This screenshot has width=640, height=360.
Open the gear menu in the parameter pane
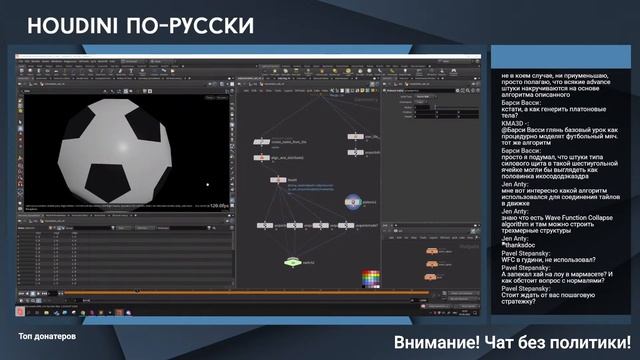pyautogui.click(x=457, y=91)
